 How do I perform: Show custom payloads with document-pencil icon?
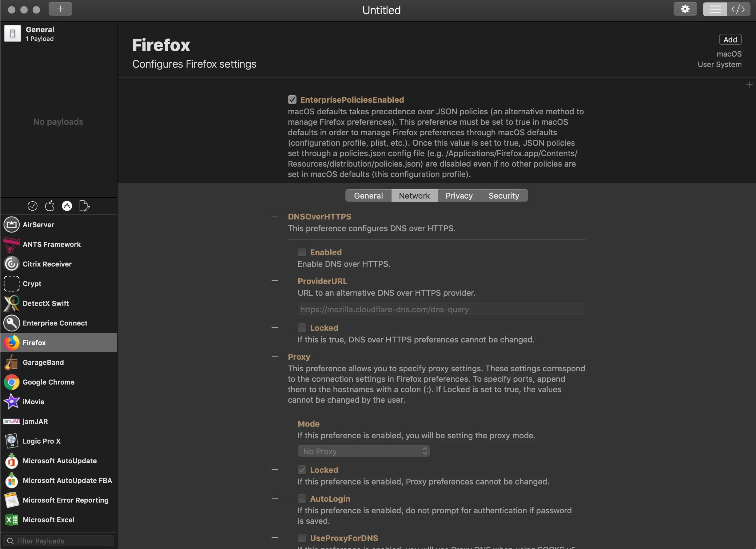tap(84, 206)
